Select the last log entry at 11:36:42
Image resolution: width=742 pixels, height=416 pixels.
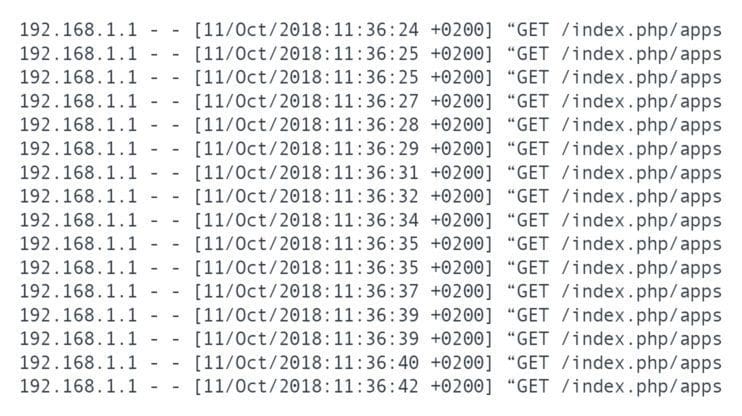(x=371, y=387)
